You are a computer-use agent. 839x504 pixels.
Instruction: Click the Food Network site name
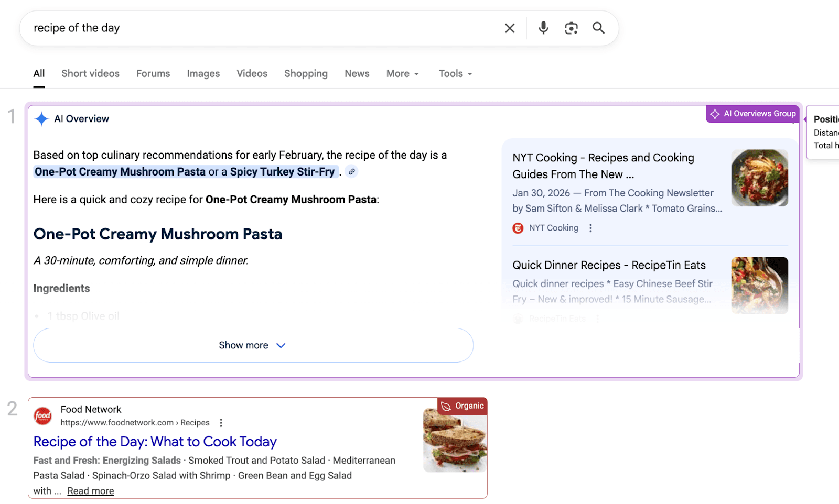tap(91, 409)
